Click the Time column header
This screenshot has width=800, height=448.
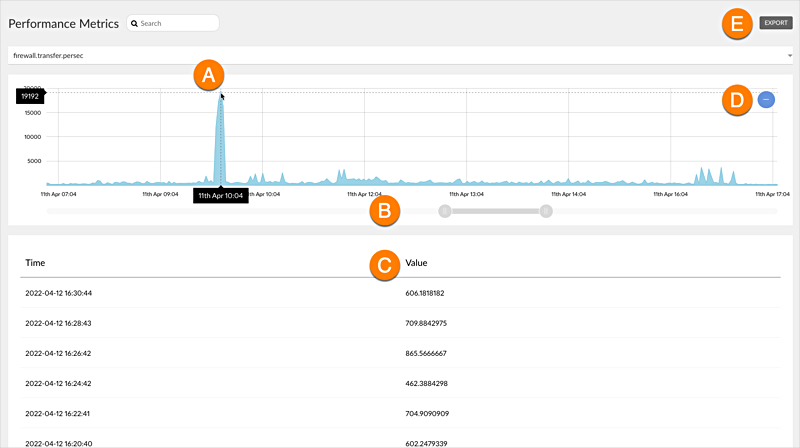[x=35, y=263]
